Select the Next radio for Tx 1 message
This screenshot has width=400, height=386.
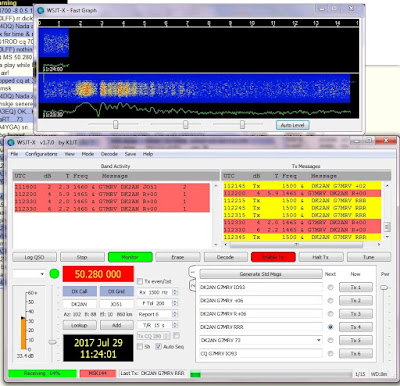point(330,287)
